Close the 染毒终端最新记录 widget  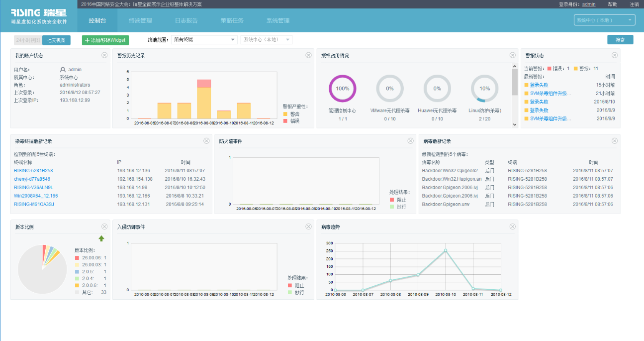(206, 141)
